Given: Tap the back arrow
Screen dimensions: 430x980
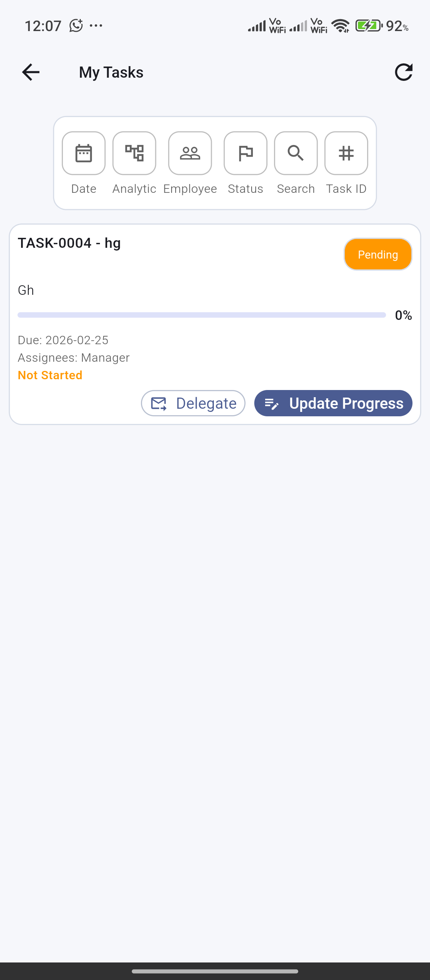Looking at the screenshot, I should [31, 72].
